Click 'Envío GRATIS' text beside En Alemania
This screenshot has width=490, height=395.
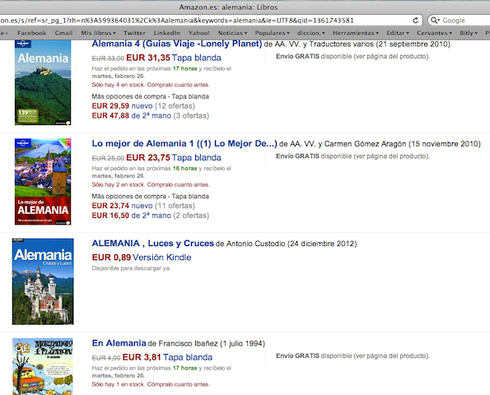(297, 356)
